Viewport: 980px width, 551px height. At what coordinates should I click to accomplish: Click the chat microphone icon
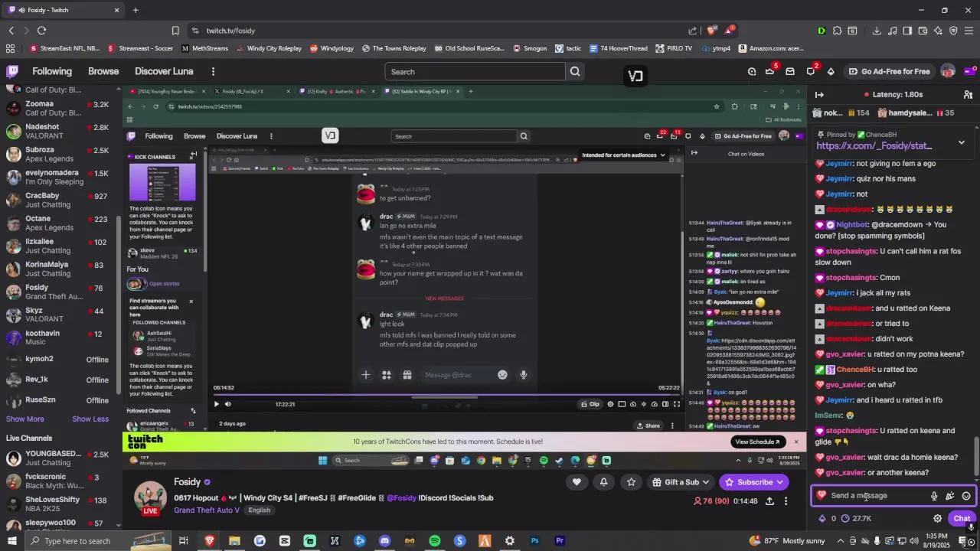pyautogui.click(x=934, y=496)
